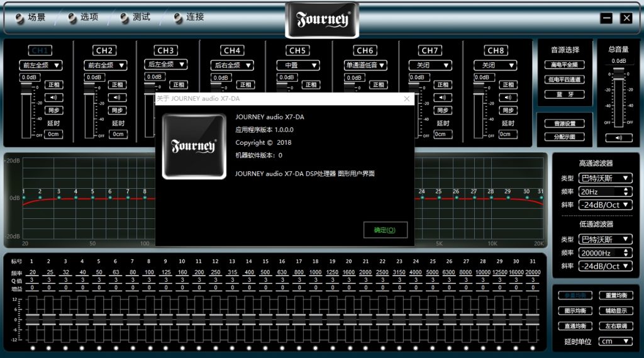Enable CH8 同步 sync button
644x358 pixels.
pos(508,110)
